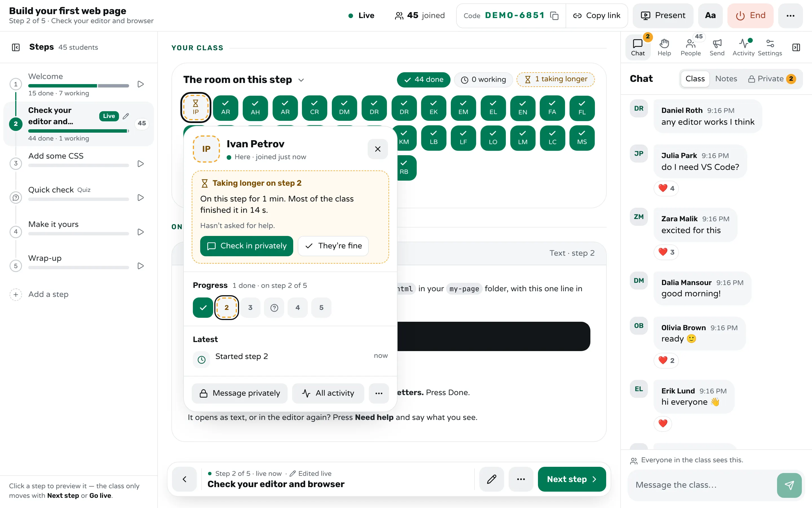Send the class chat message
The height and width of the screenshot is (508, 812).
click(789, 485)
